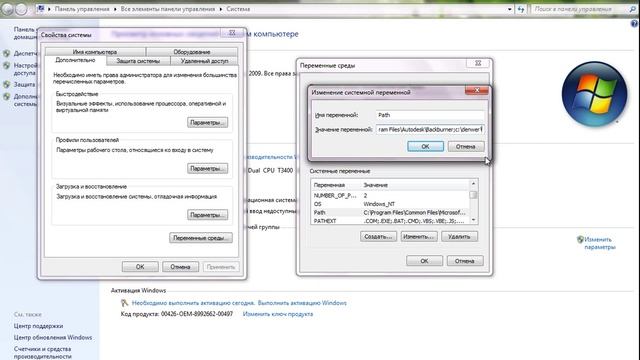Click the shield icon beside Настройка удаленного доступа
The width and height of the screenshot is (640, 360).
[7, 65]
